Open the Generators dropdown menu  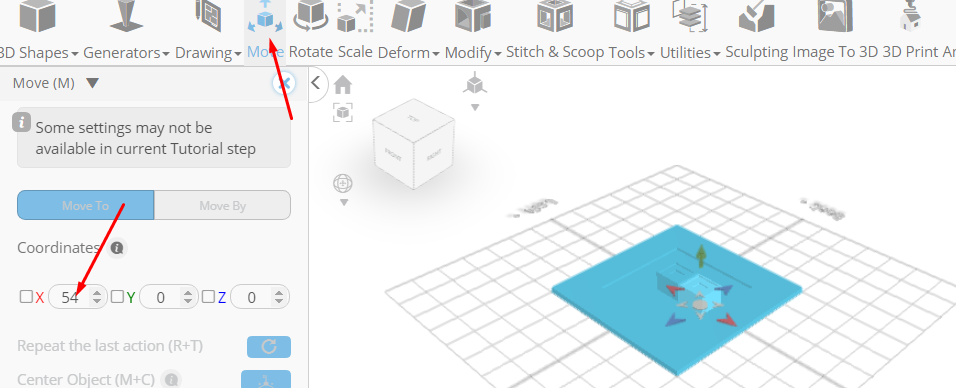click(166, 54)
